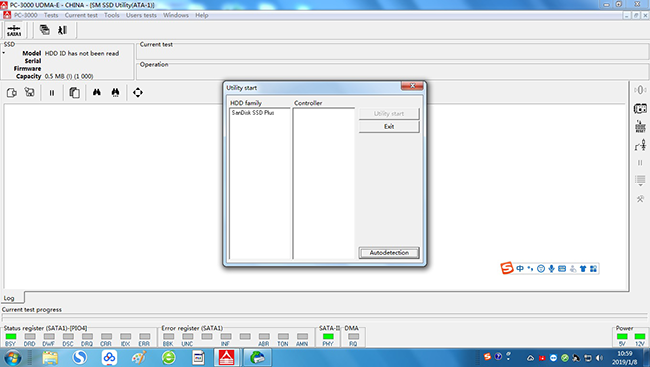
Task: Click the copy pages toolbar icon
Action: coord(74,92)
